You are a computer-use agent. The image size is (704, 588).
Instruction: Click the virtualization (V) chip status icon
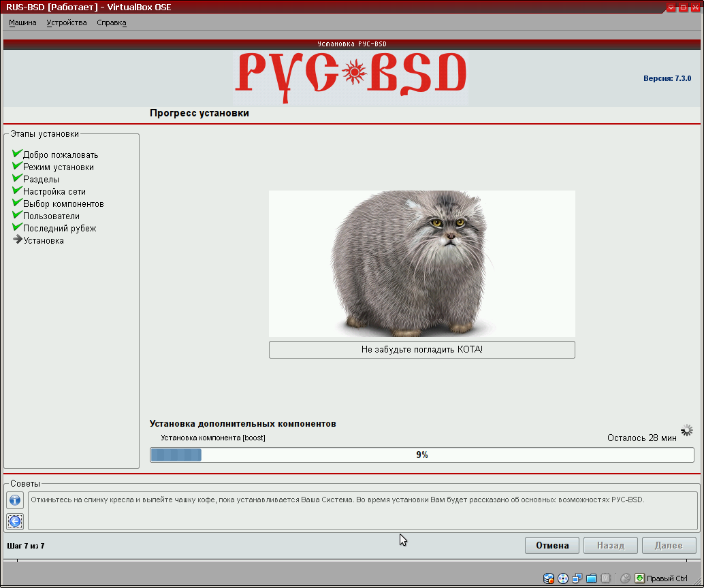tap(606, 578)
